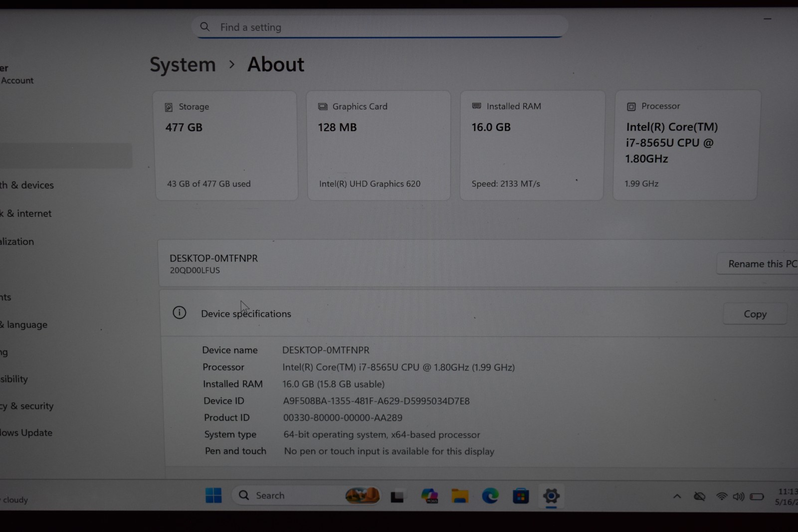The width and height of the screenshot is (798, 532).
Task: Open Time & language in sidebar
Action: 24,325
